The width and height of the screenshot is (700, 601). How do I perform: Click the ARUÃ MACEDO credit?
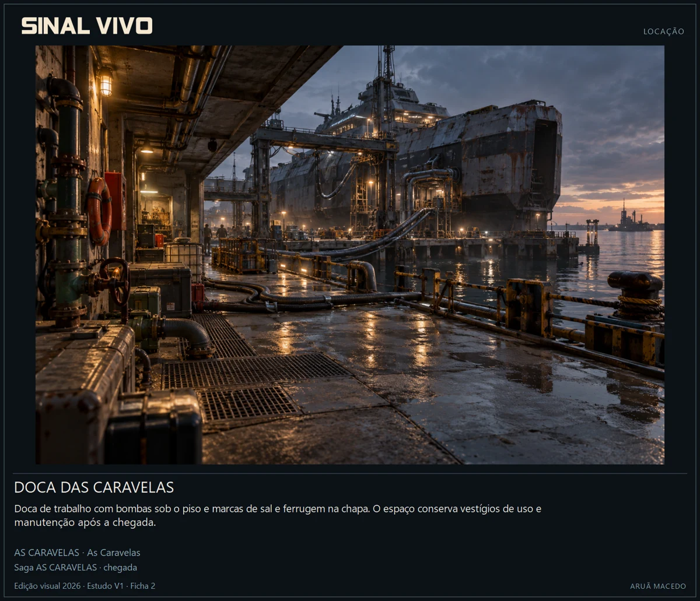pos(658,586)
